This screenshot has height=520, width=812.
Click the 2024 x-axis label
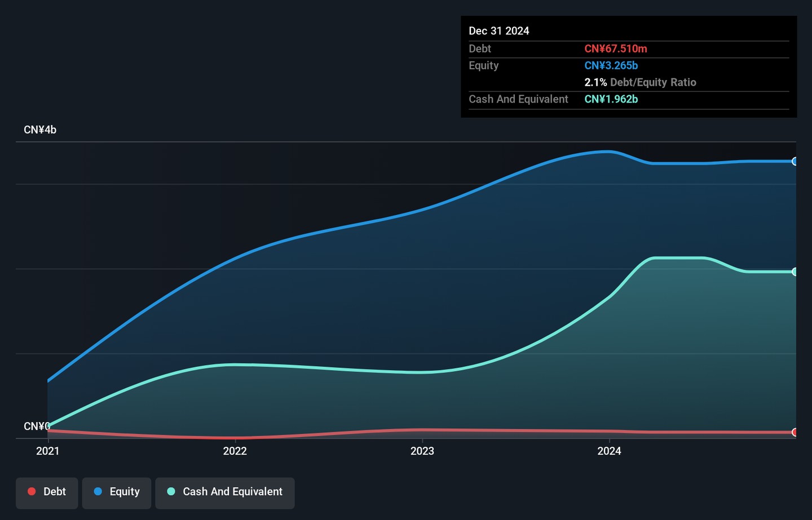(x=610, y=451)
